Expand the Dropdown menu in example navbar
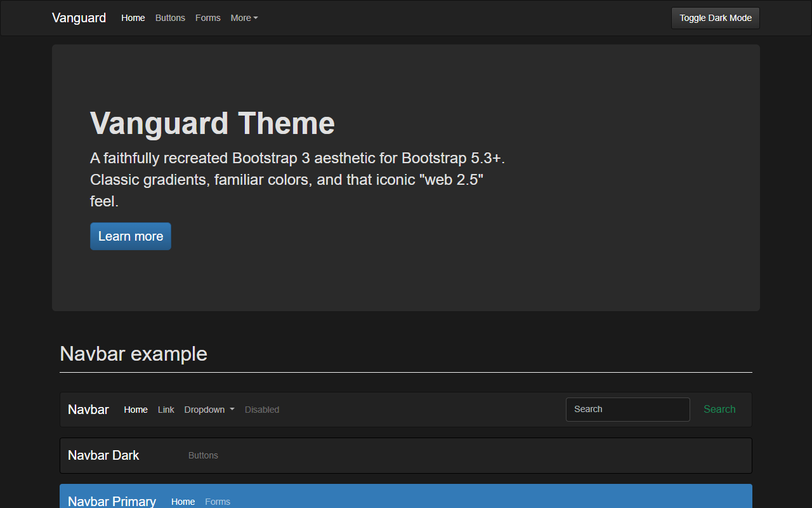Viewport: 812px width, 508px height. 209,410
